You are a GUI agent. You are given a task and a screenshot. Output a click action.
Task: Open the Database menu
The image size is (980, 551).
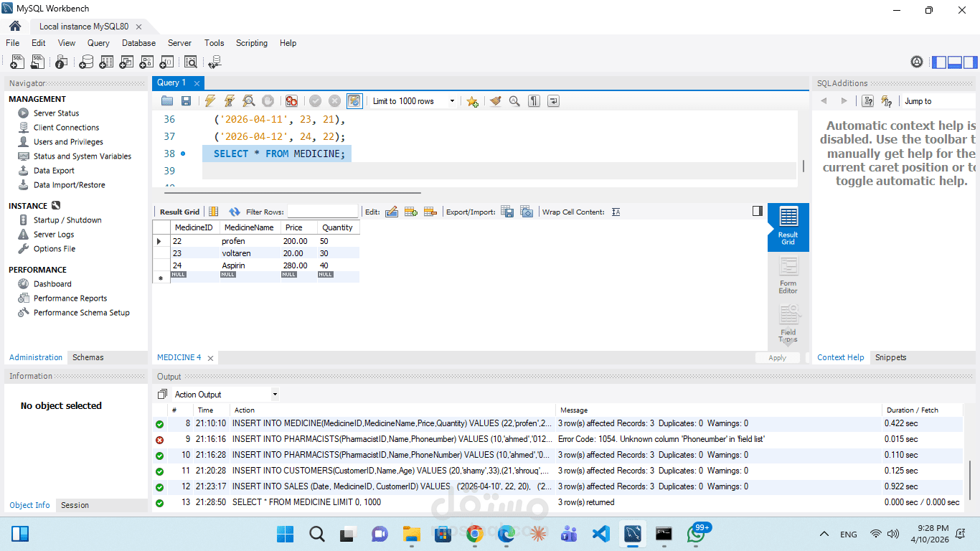138,43
